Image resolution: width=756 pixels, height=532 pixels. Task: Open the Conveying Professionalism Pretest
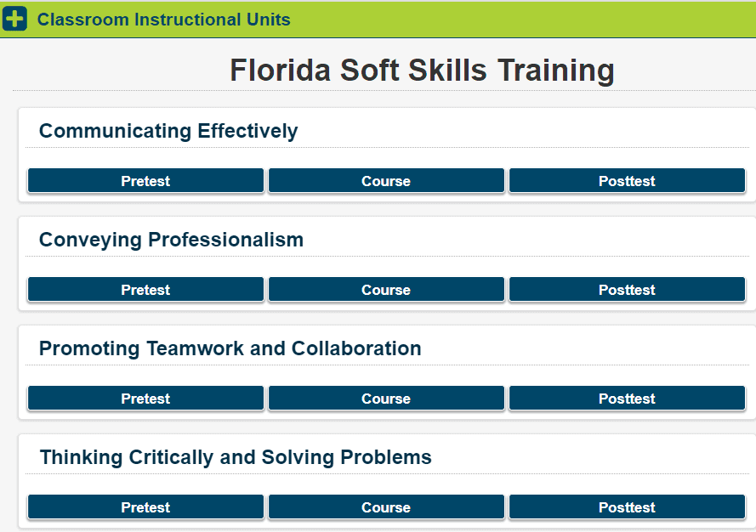pos(145,290)
